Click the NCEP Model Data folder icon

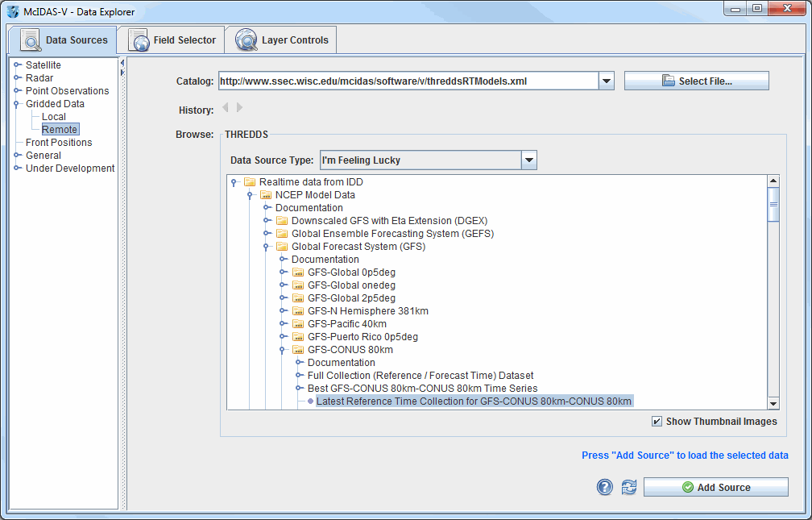click(266, 195)
